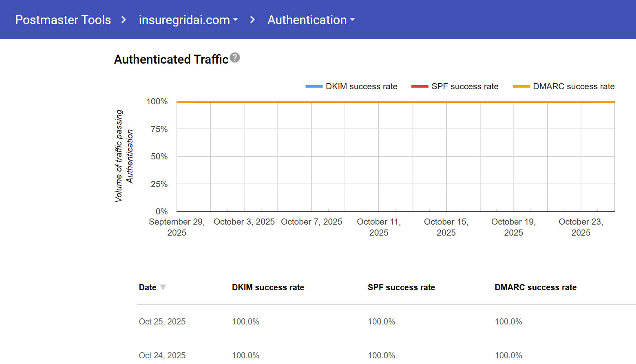Click the orange DMARC legend swatch
636x364 pixels.
coord(521,86)
